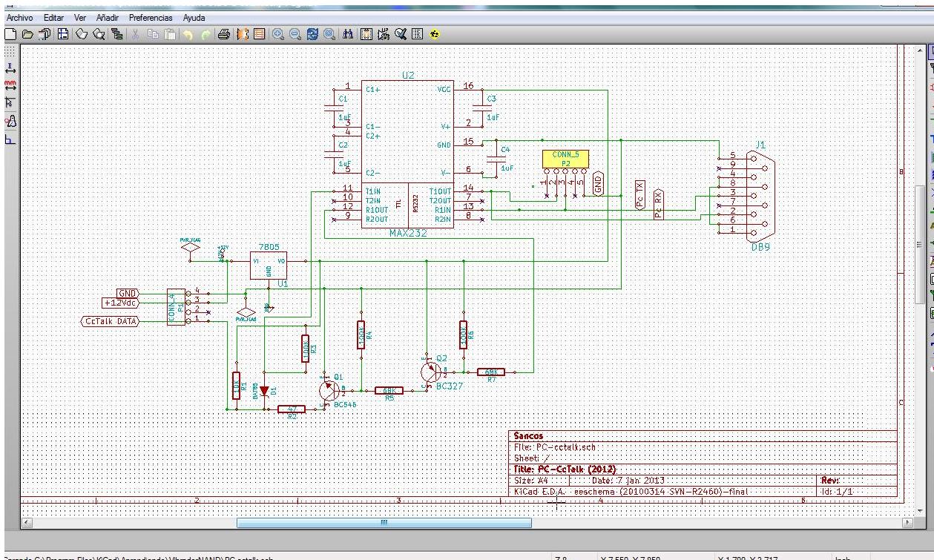
Task: Toggle grid display in left toolbar
Action: [10, 50]
